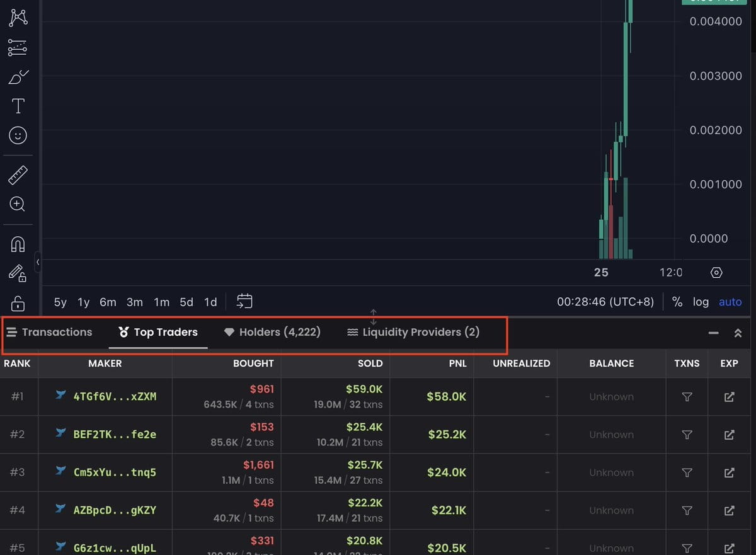Click the BALANCE column header
Image resolution: width=756 pixels, height=555 pixels.
click(x=611, y=363)
